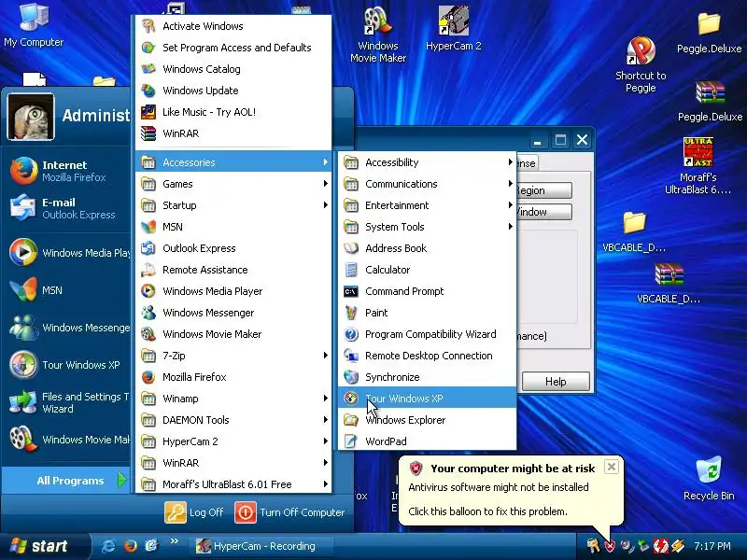Click the antivirus warning balloon message
The image size is (747, 560).
[499, 487]
